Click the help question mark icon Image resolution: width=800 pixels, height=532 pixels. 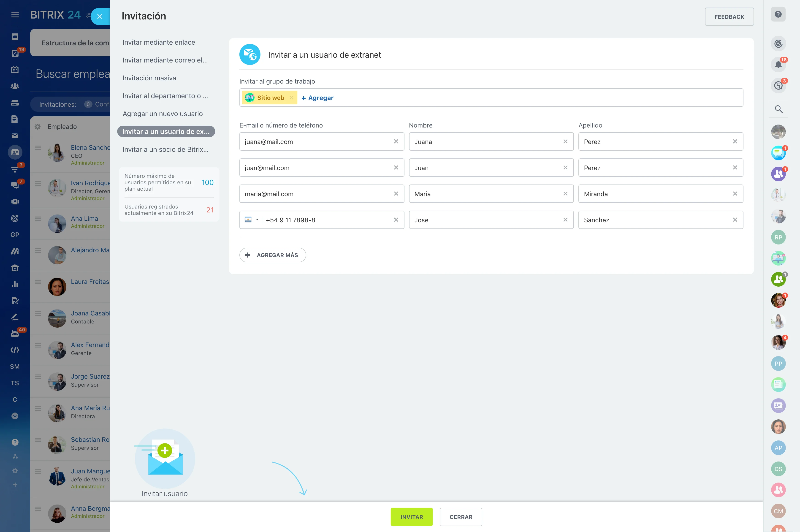778,15
